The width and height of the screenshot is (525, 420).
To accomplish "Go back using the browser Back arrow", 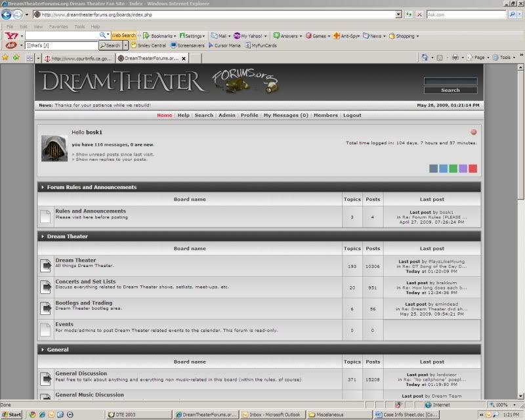I will pos(7,14).
